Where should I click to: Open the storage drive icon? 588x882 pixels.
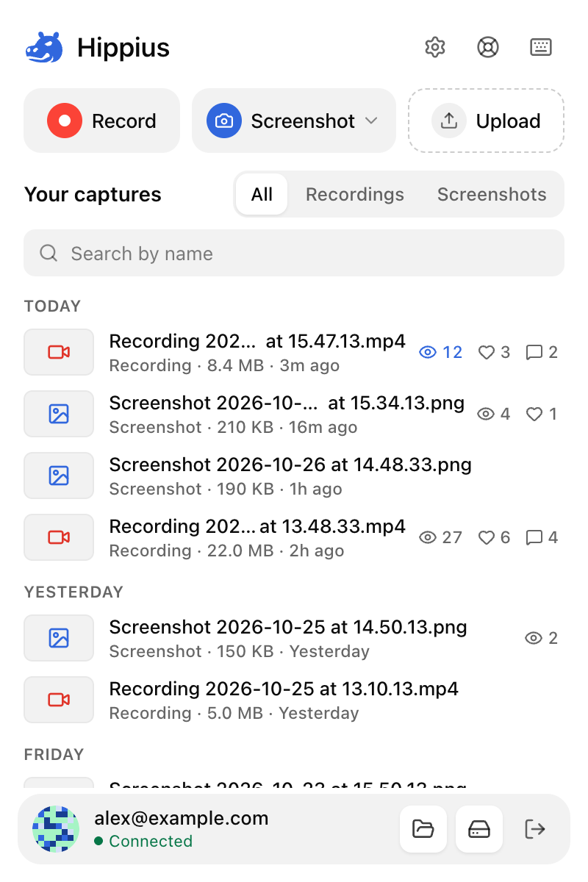point(479,829)
